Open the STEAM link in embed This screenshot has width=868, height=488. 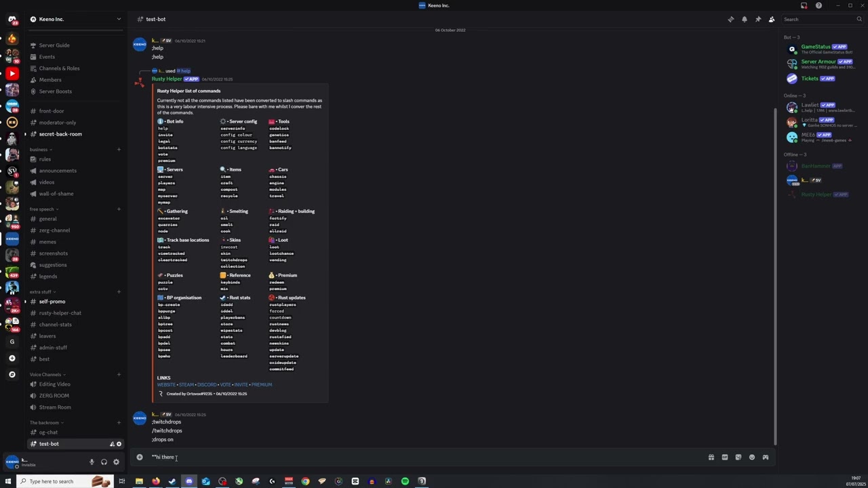[186, 385]
